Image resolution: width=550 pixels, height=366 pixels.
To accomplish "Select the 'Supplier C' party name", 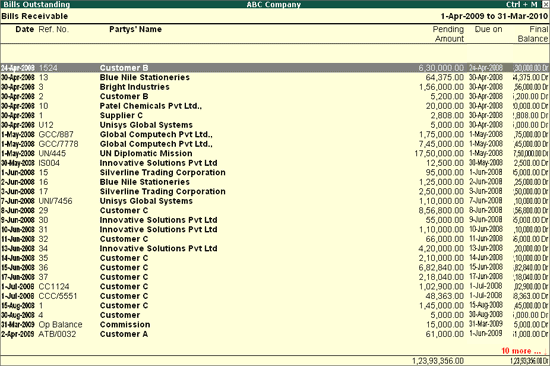I will [121, 115].
